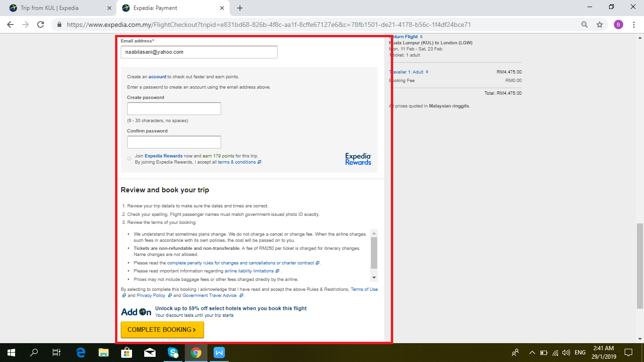Image resolution: width=644 pixels, height=362 pixels.
Task: Open Windows taskbar search
Action: coord(34,352)
